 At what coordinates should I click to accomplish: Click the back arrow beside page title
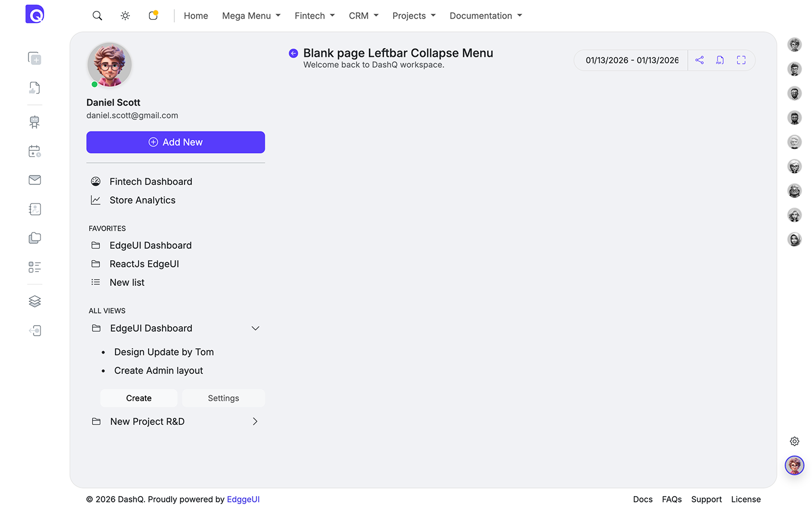click(x=293, y=53)
